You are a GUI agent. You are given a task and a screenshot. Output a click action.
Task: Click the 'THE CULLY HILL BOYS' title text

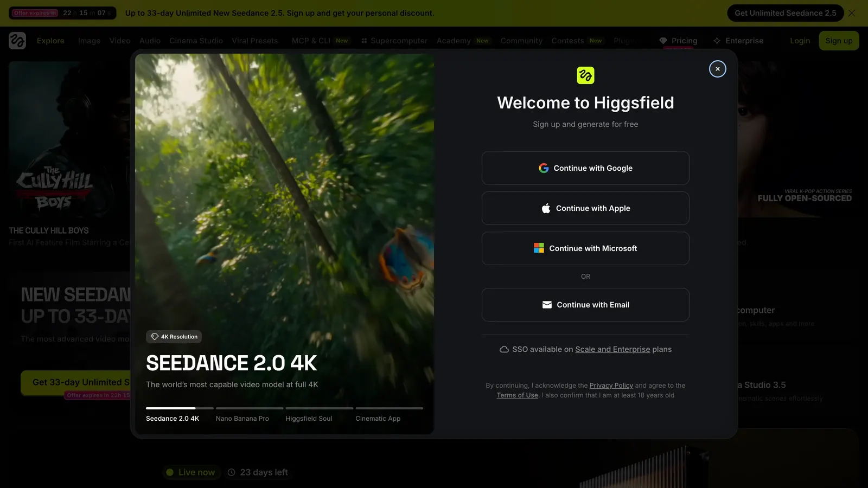49,230
